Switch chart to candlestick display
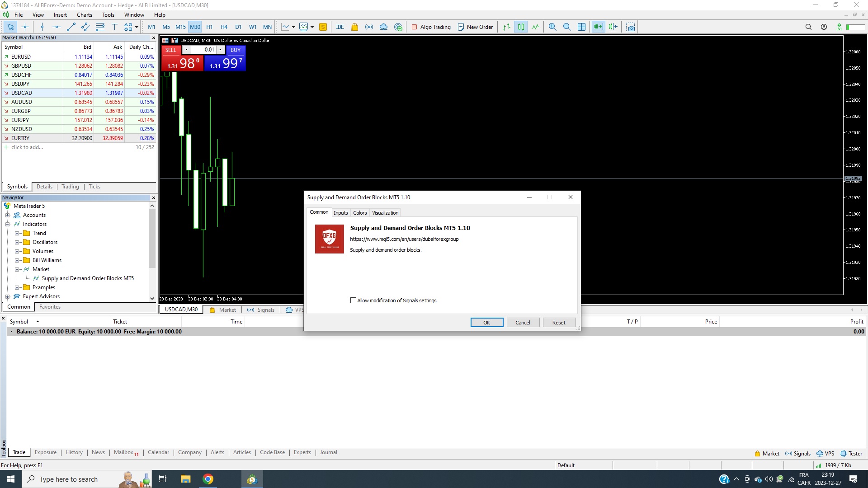 [x=521, y=27]
